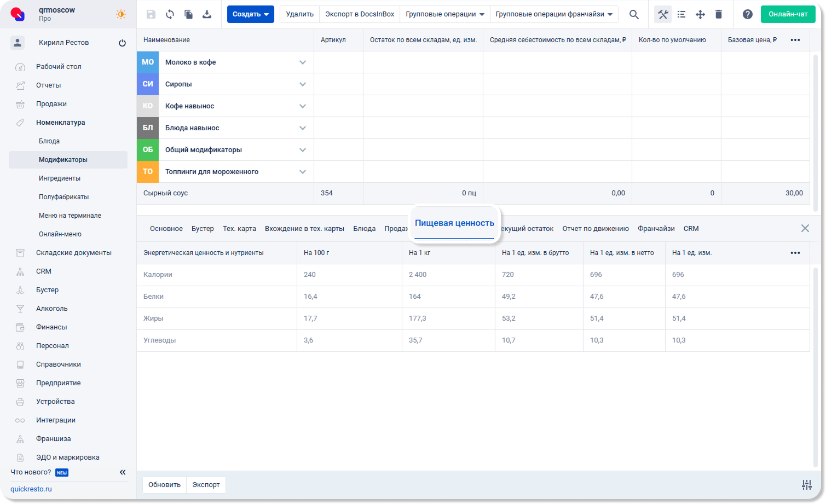Click the Quick Resto logo icon
The image size is (826, 504).
click(18, 14)
